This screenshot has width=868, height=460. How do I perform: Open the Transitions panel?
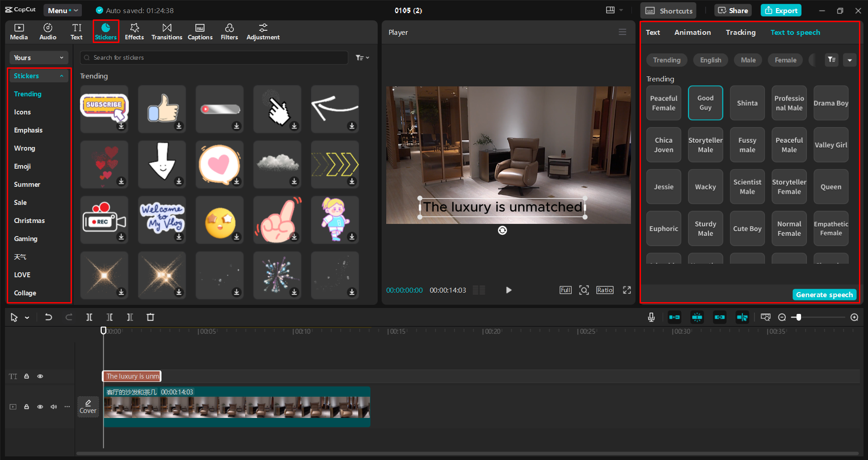166,31
